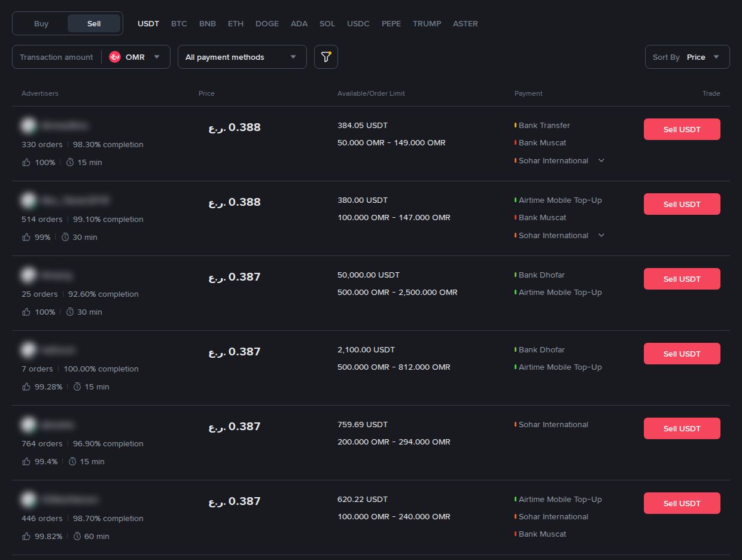Click avatar of 446 orders advertiser

[x=28, y=500]
